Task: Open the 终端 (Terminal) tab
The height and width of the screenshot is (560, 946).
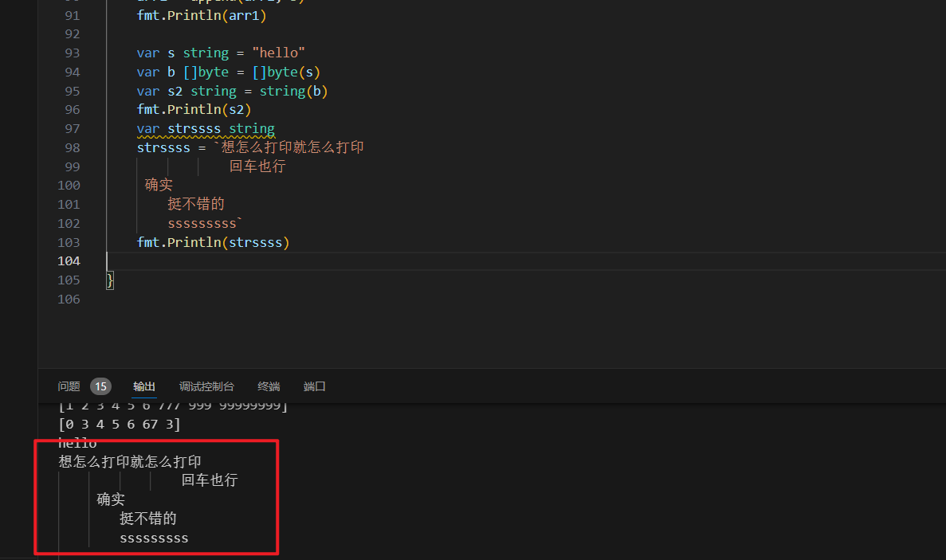Action: pos(269,386)
